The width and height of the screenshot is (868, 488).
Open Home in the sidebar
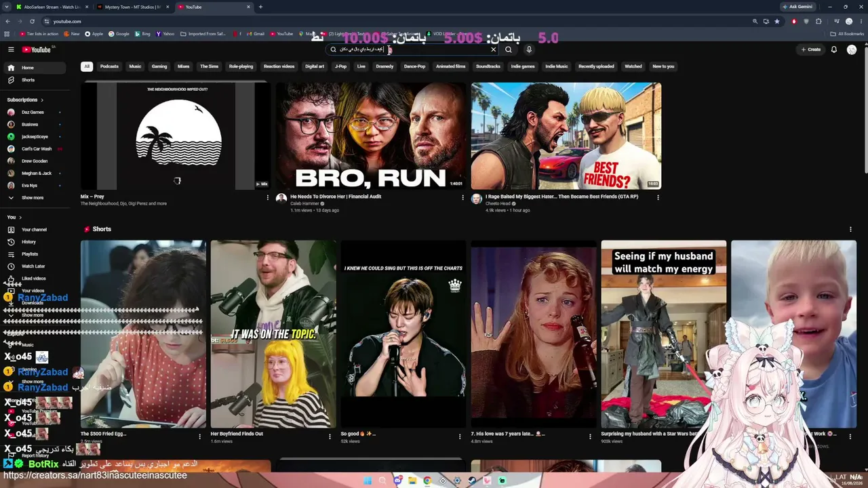[35, 68]
